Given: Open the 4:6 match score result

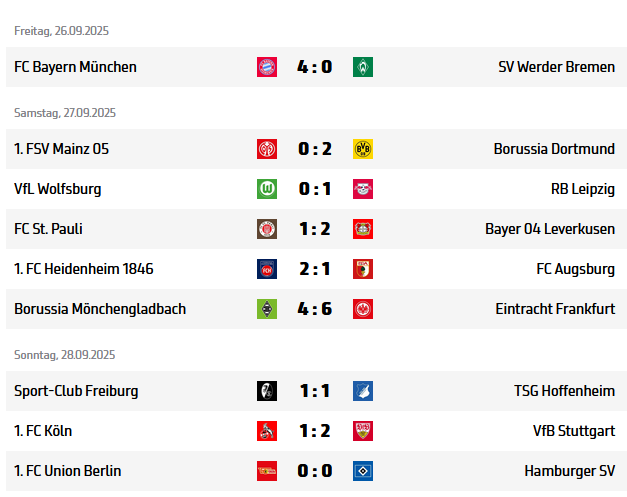Looking at the screenshot, I should click(314, 309).
